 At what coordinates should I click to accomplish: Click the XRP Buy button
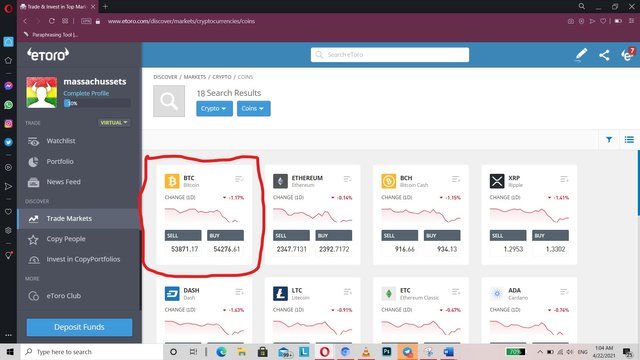550,236
